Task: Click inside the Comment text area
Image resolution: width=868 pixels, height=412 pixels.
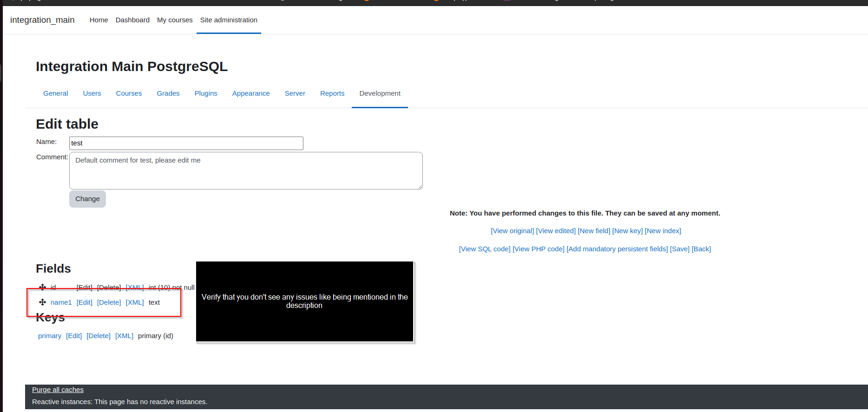Action: [x=246, y=170]
